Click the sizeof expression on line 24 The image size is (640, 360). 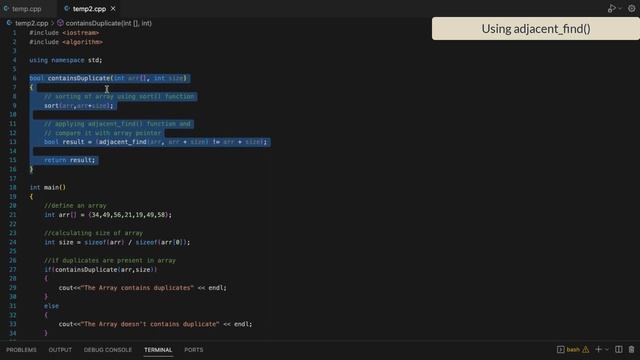[137, 242]
